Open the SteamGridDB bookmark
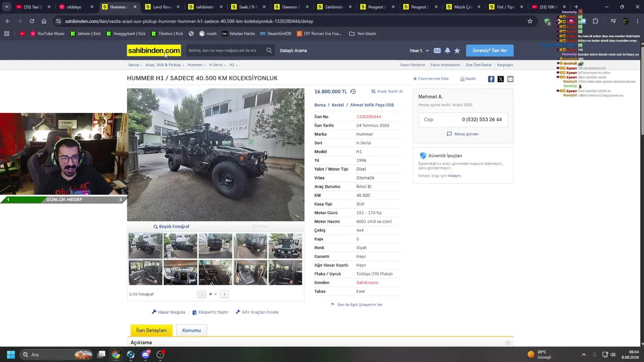The height and width of the screenshot is (362, 644). click(x=276, y=34)
